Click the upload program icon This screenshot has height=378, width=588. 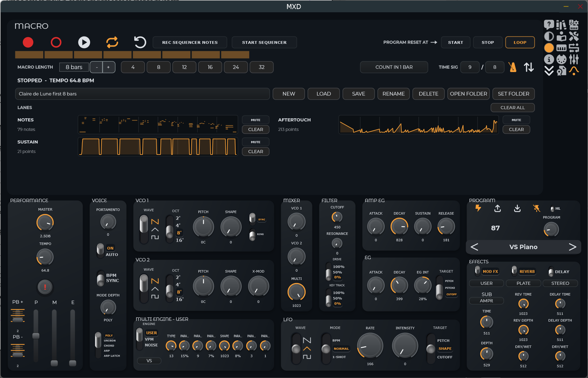[498, 208]
